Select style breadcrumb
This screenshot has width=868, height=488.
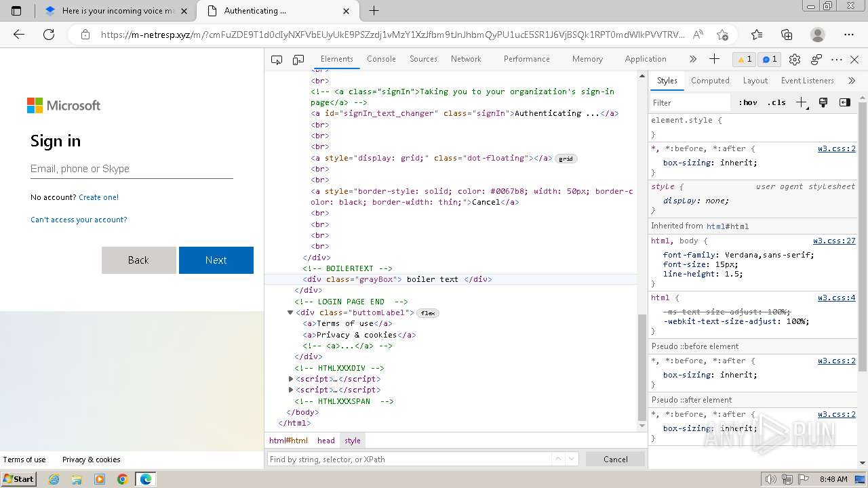click(353, 441)
